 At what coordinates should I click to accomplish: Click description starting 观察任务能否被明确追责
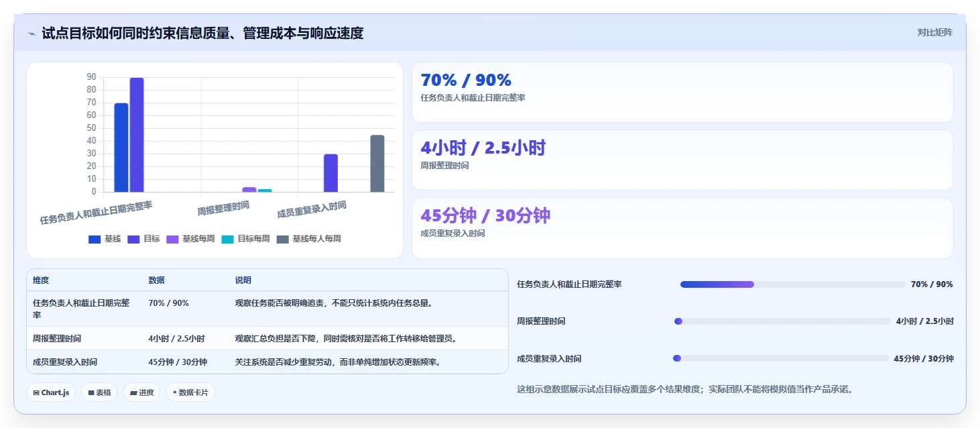pos(334,303)
